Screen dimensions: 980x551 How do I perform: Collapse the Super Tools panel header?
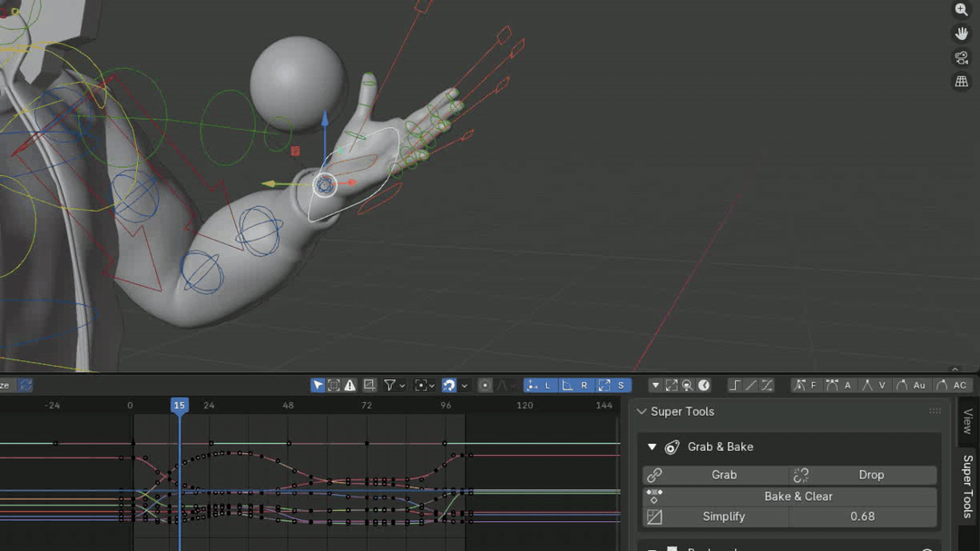coord(642,411)
